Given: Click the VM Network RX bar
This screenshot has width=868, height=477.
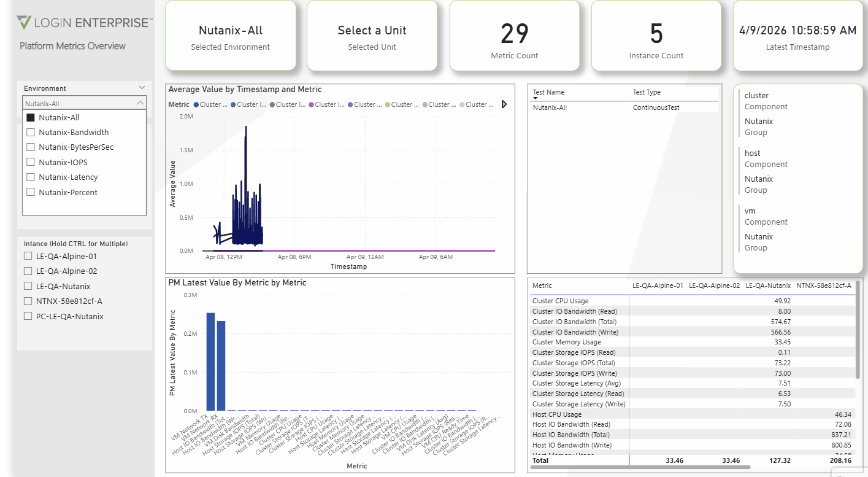Looking at the screenshot, I should [x=221, y=366].
